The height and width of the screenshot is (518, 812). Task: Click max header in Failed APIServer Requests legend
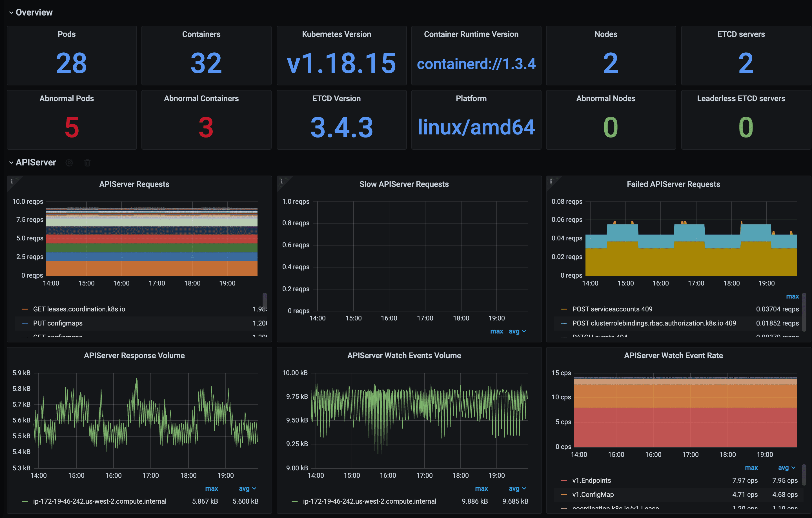(x=792, y=296)
